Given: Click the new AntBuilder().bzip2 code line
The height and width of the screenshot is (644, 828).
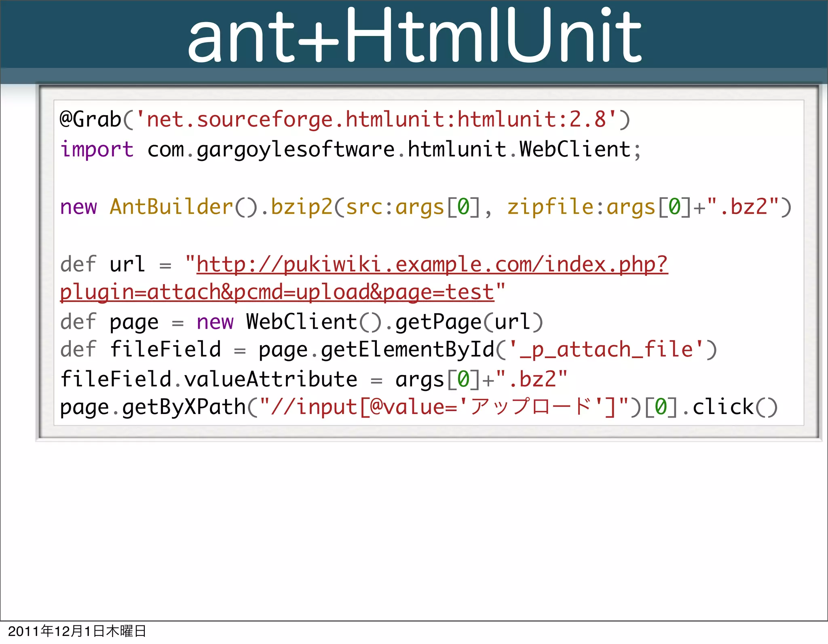Looking at the screenshot, I should [426, 207].
